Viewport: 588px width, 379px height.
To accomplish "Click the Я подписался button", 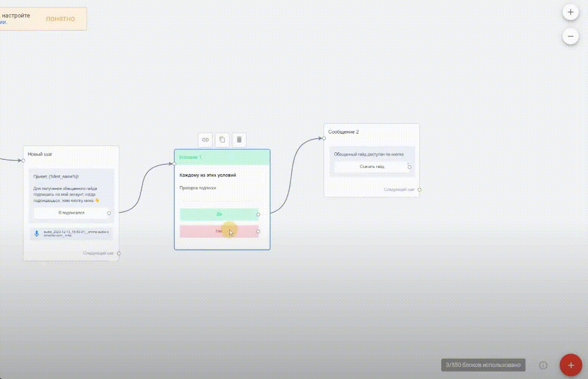I will pyautogui.click(x=71, y=213).
